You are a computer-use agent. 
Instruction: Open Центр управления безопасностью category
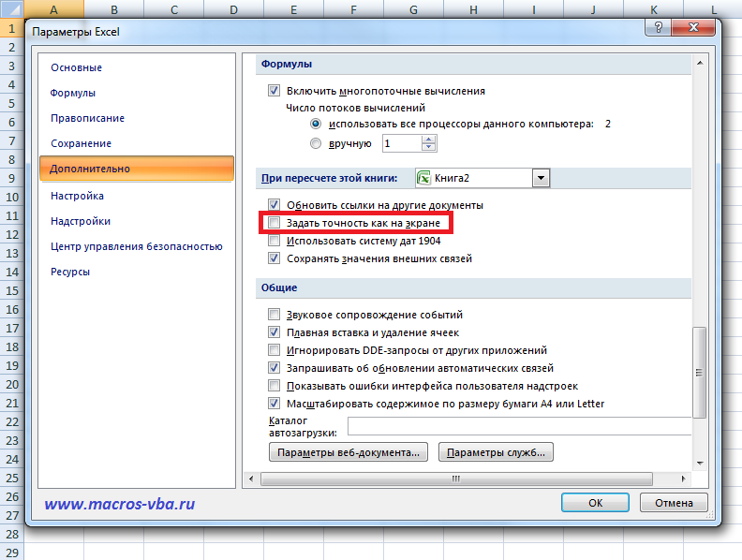[136, 246]
